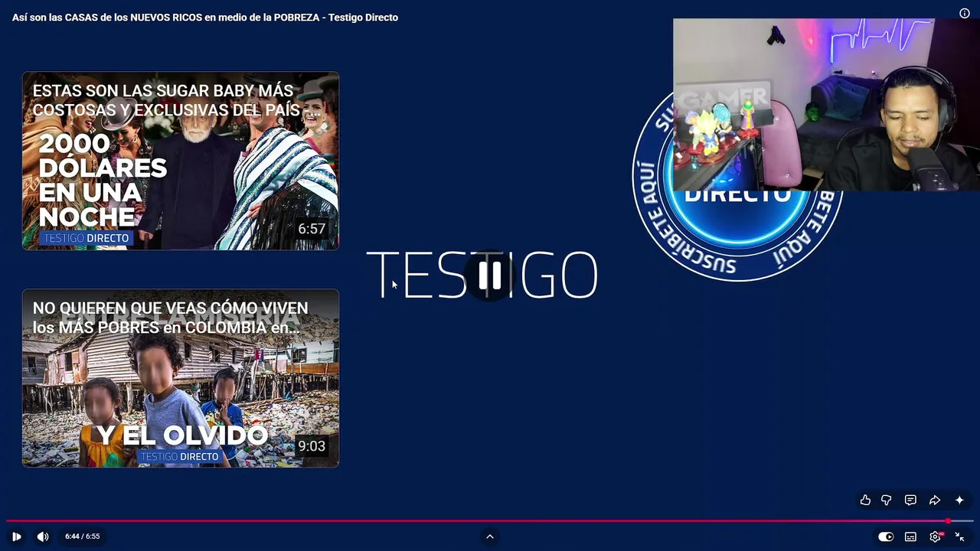The height and width of the screenshot is (551, 980).
Task: Toggle the autoplay switch
Action: [x=886, y=536]
